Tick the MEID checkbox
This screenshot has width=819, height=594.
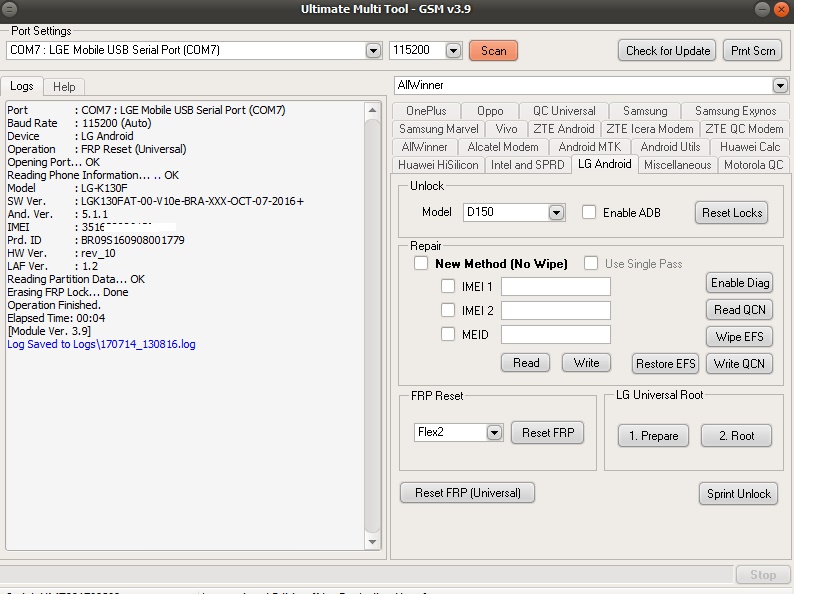[x=448, y=334]
